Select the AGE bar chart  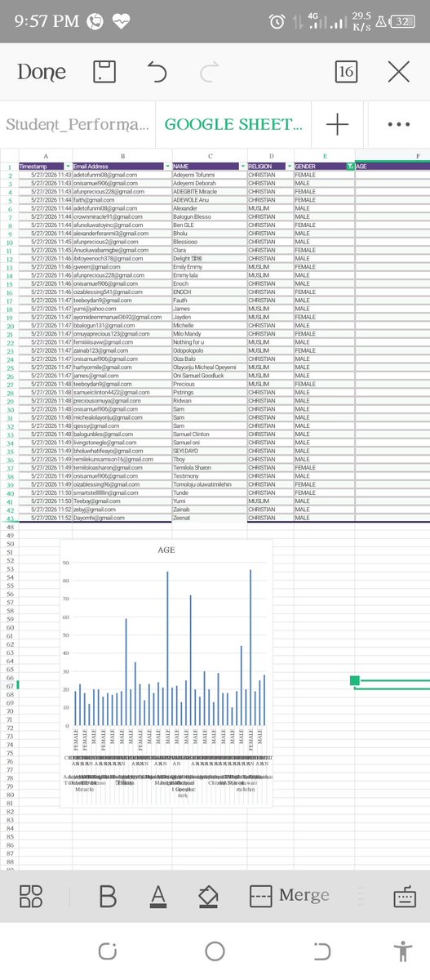(x=166, y=672)
